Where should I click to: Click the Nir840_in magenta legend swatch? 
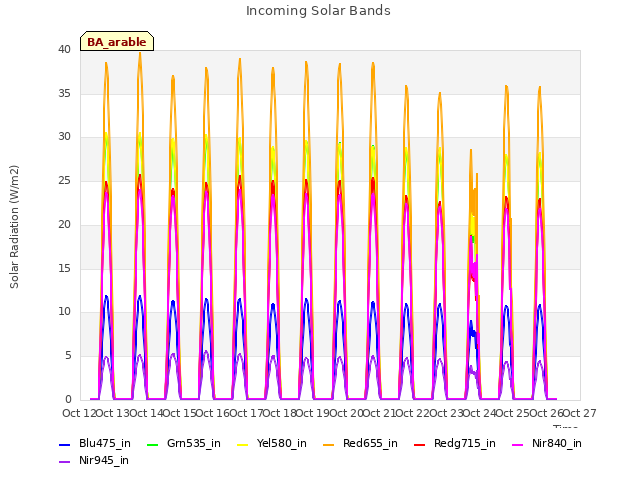click(x=518, y=445)
